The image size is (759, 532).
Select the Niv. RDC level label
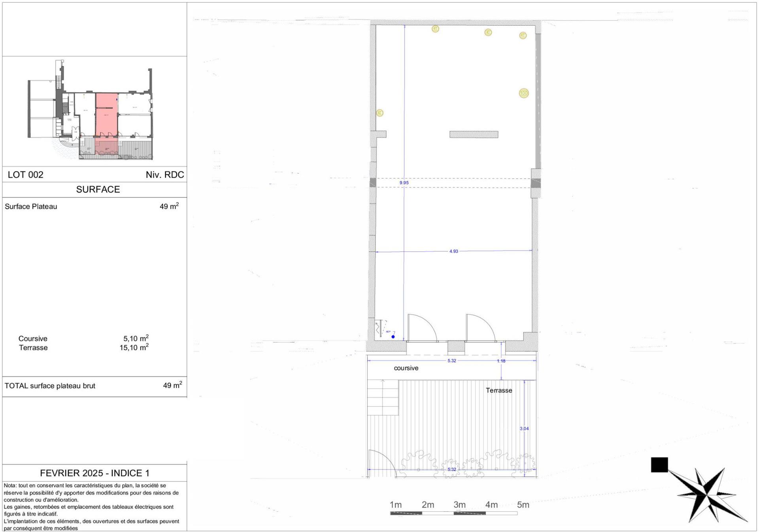tap(164, 175)
